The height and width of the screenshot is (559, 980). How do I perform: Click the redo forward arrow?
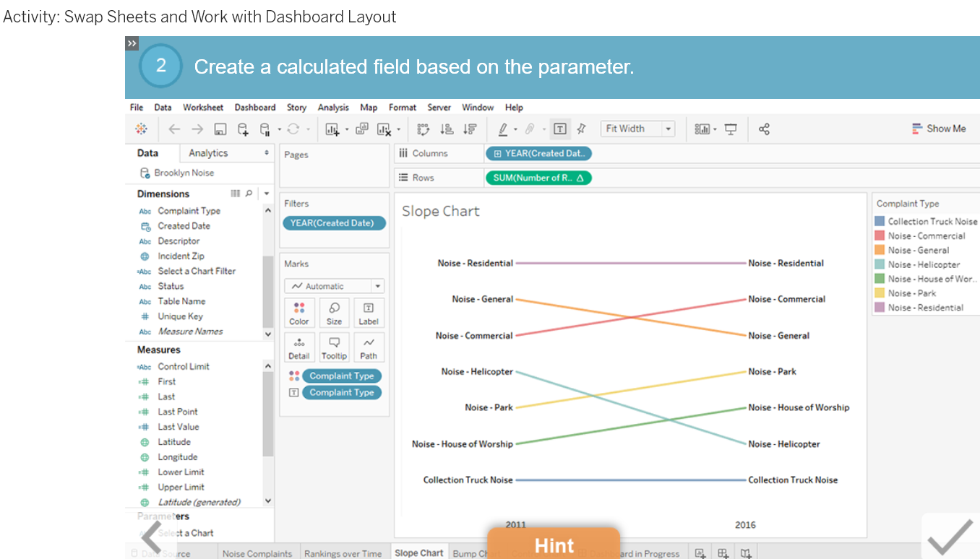point(197,129)
